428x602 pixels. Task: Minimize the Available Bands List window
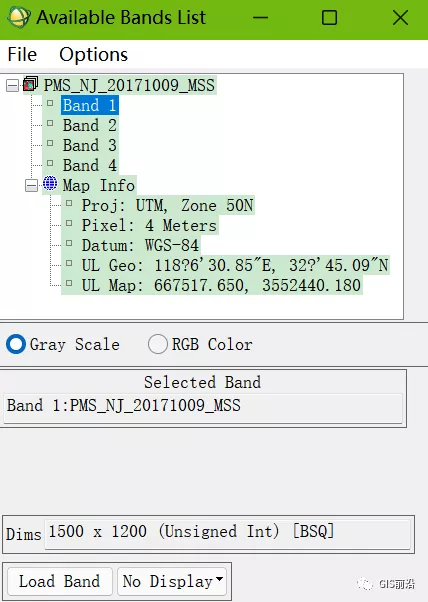click(x=260, y=18)
